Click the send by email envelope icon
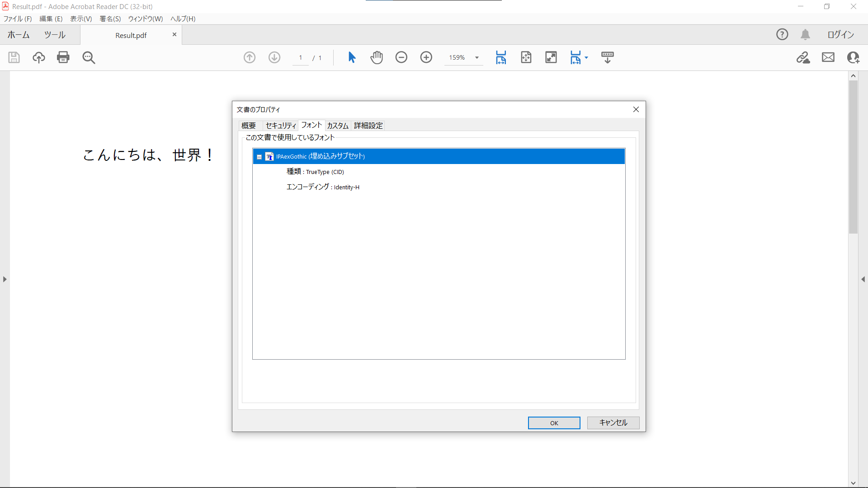The height and width of the screenshot is (488, 868). [x=828, y=57]
